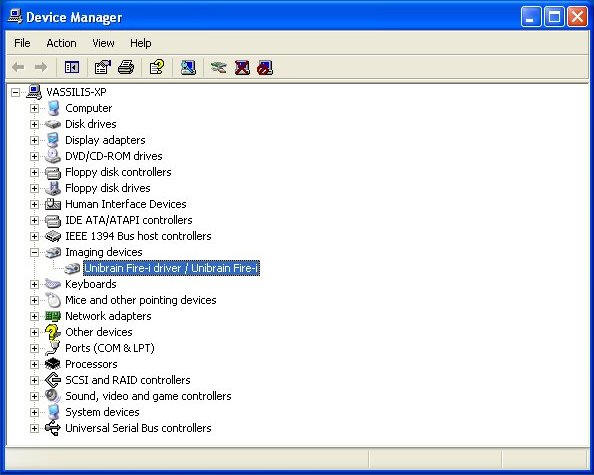Open the View menu
The width and height of the screenshot is (594, 475).
click(x=103, y=43)
